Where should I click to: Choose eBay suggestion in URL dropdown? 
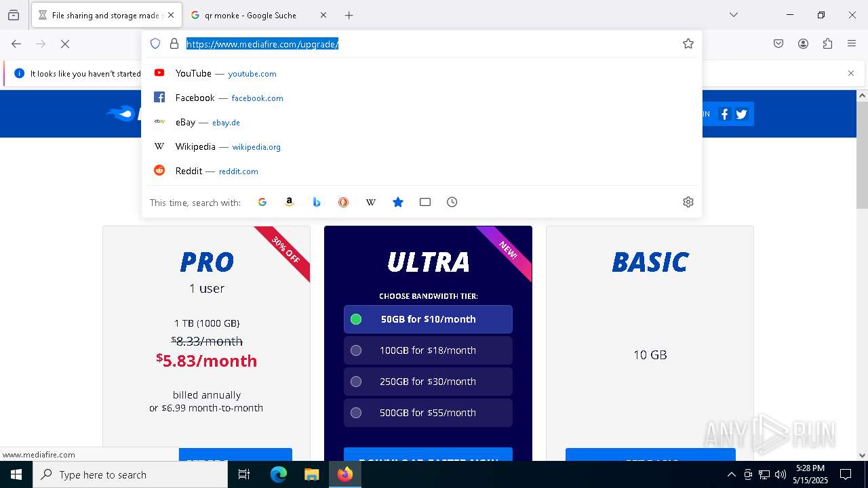[x=422, y=122]
